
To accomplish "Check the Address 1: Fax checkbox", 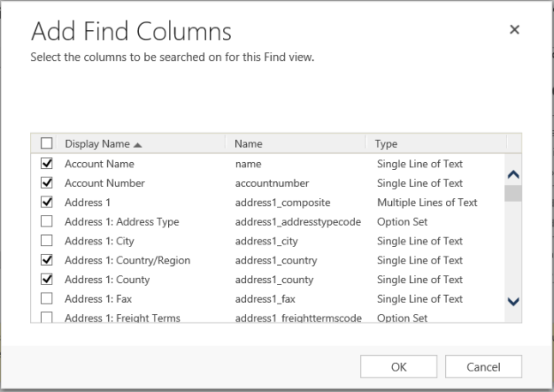I will click(x=46, y=299).
